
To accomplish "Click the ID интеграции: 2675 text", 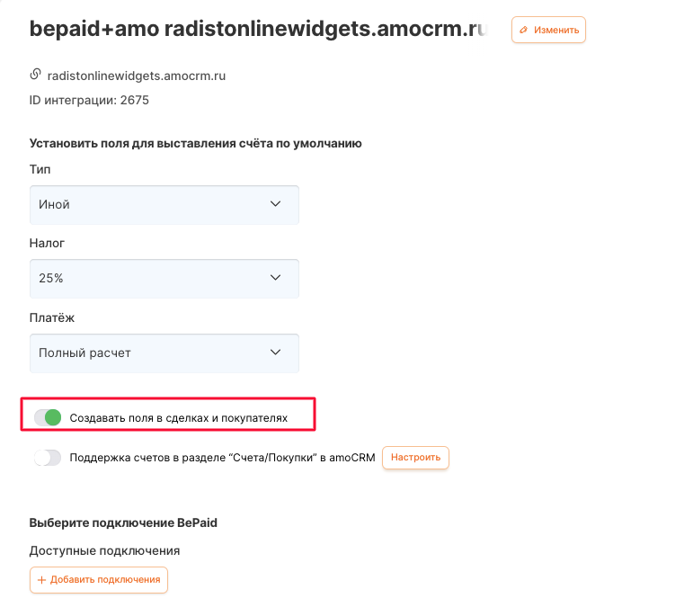I will pos(89,100).
